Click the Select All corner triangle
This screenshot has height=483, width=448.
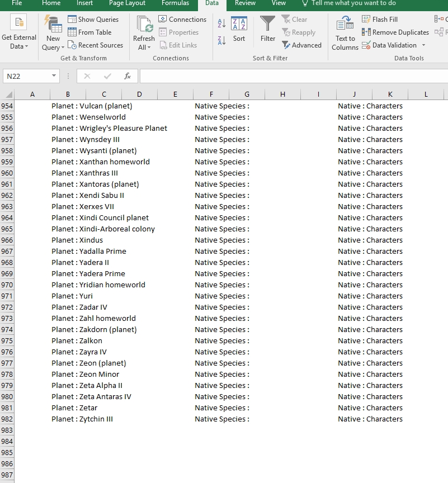(x=8, y=94)
